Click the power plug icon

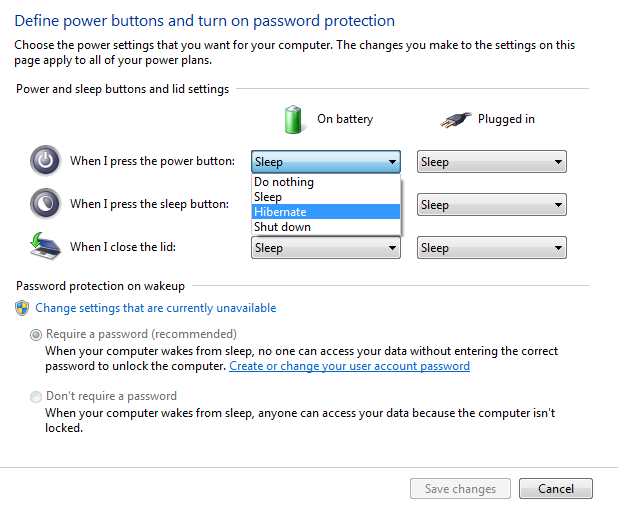pyautogui.click(x=454, y=119)
